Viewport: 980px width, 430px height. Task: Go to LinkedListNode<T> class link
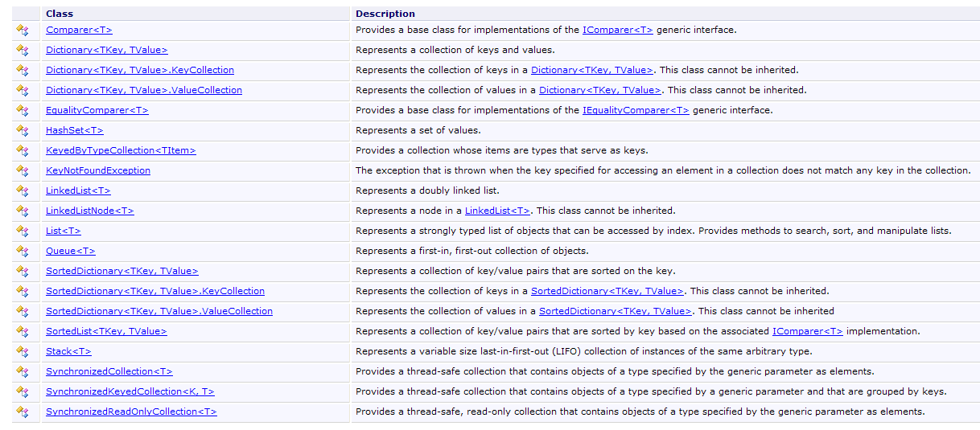[x=89, y=211]
